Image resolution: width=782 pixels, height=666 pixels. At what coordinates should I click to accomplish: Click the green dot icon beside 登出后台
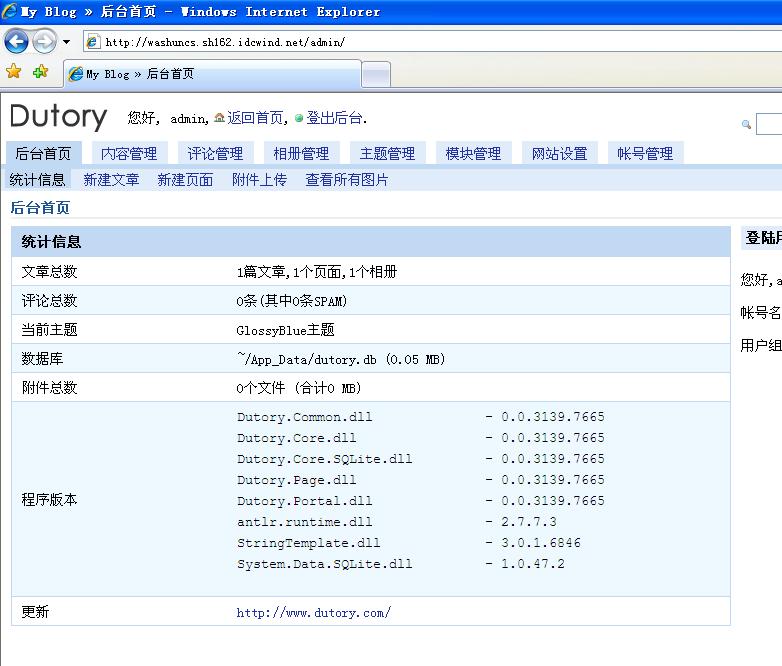coord(299,118)
